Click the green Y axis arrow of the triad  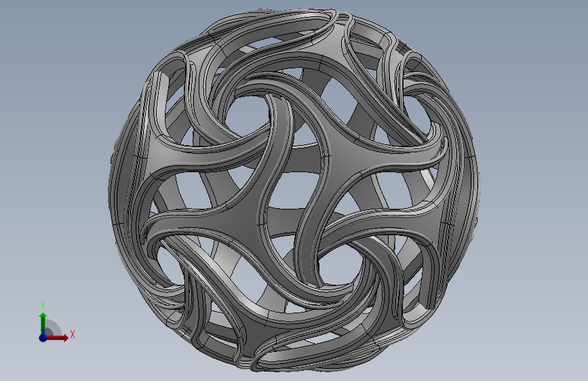[x=43, y=323]
